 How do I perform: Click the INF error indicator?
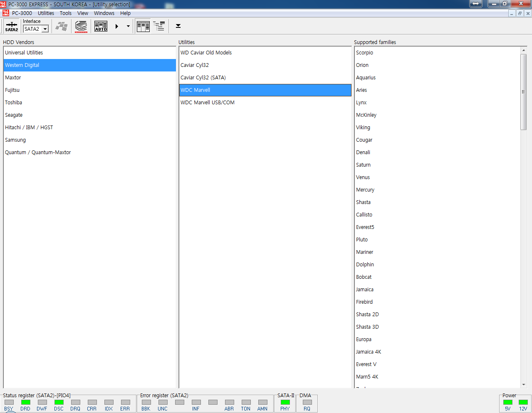(196, 402)
